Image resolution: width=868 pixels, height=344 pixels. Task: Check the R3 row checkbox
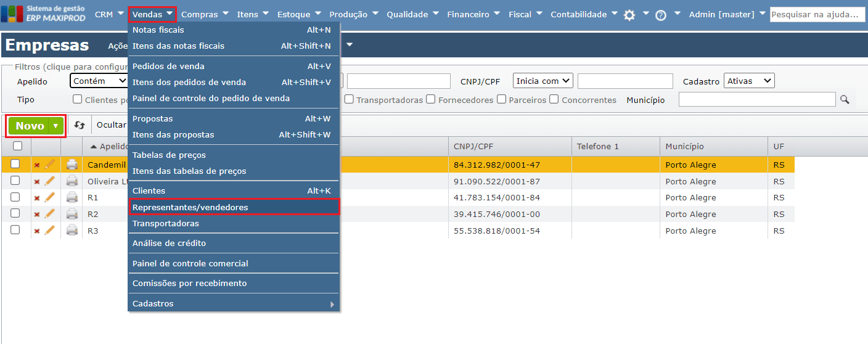click(x=15, y=229)
